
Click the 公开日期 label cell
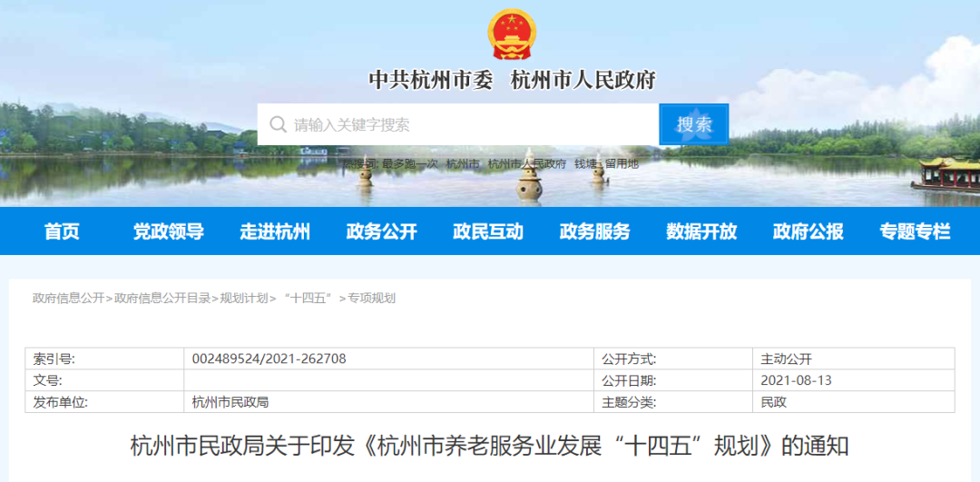[673, 380]
